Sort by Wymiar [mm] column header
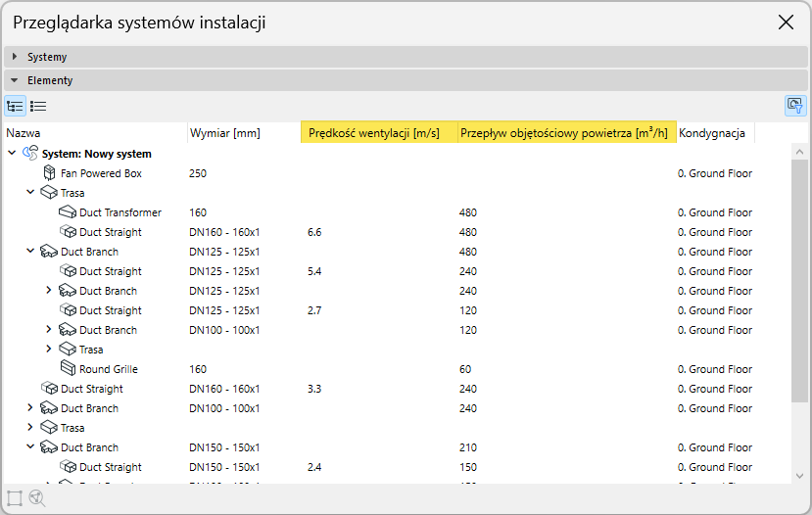The image size is (812, 515). (x=244, y=133)
